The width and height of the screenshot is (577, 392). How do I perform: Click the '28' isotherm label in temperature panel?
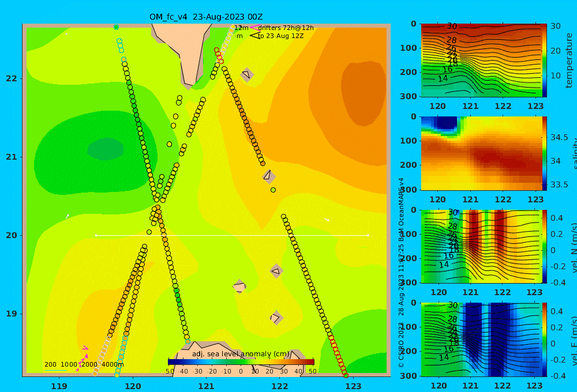[x=452, y=40]
